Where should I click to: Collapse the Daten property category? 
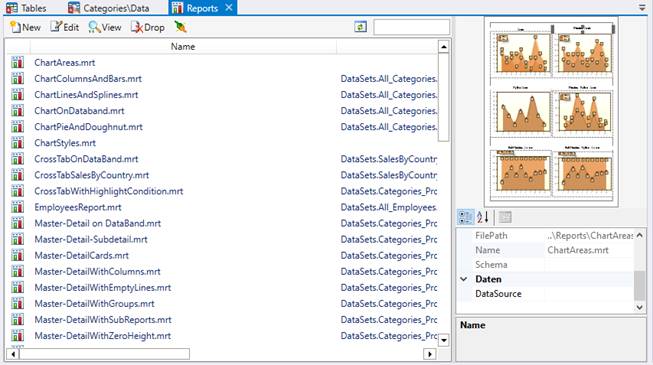point(464,279)
